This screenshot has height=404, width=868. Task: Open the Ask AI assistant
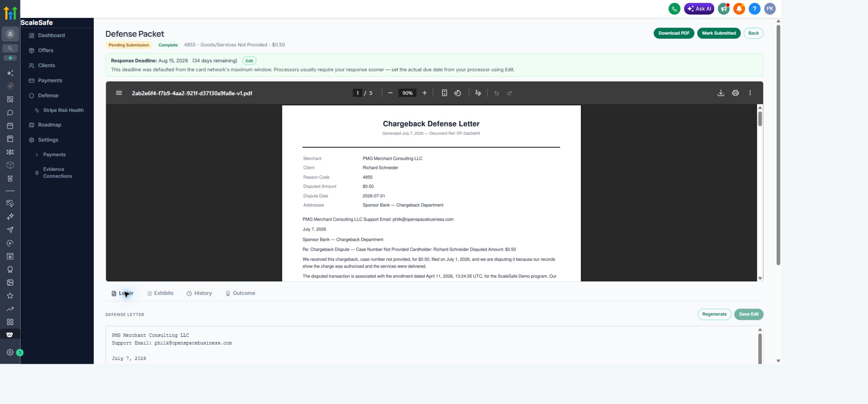699,9
